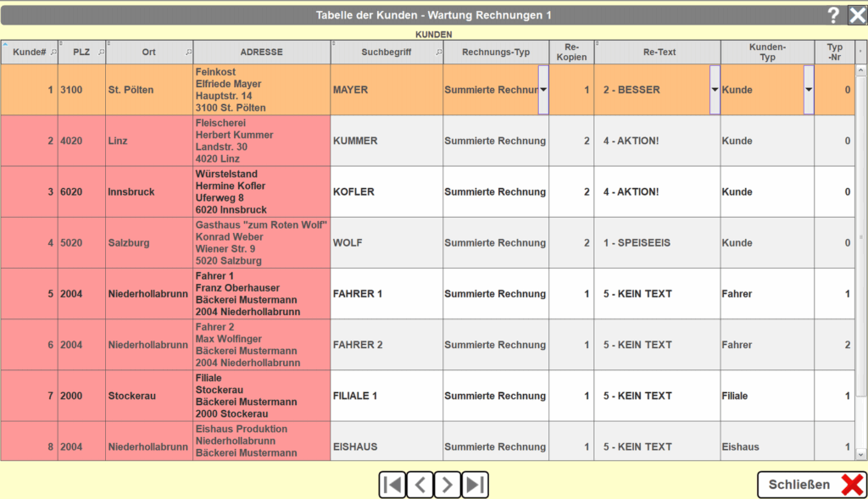Select the address cell for Fahrer 2 Max Wolfinger
Image resolution: width=868 pixels, height=499 pixels.
(262, 345)
